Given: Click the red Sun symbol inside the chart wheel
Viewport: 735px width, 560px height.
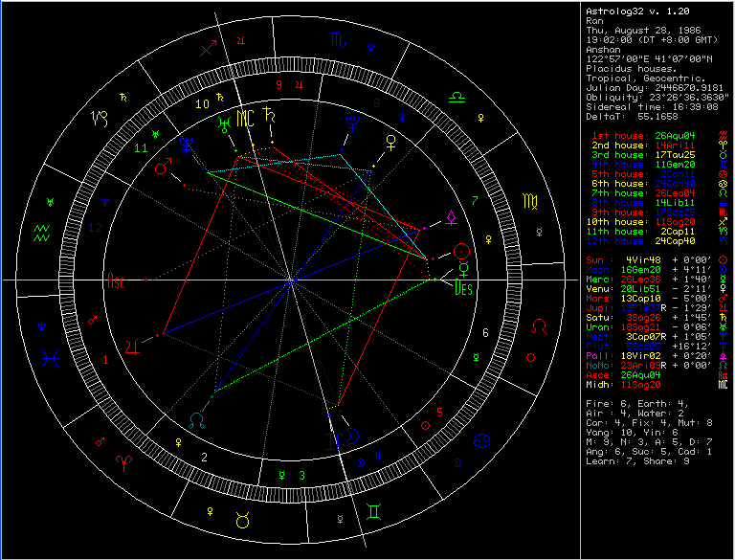Looking at the screenshot, I should tap(461, 251).
